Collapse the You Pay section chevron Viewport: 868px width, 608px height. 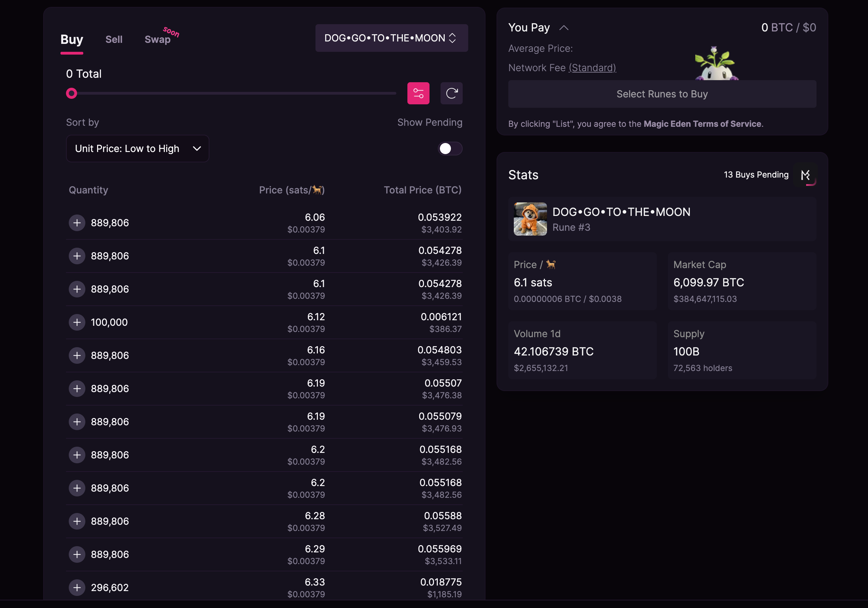pos(564,28)
